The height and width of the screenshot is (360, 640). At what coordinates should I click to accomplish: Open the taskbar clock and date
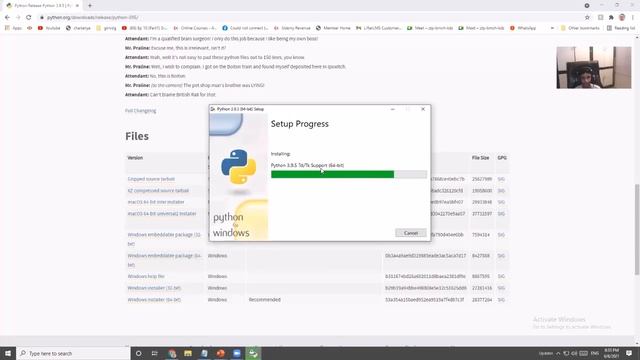(x=611, y=353)
